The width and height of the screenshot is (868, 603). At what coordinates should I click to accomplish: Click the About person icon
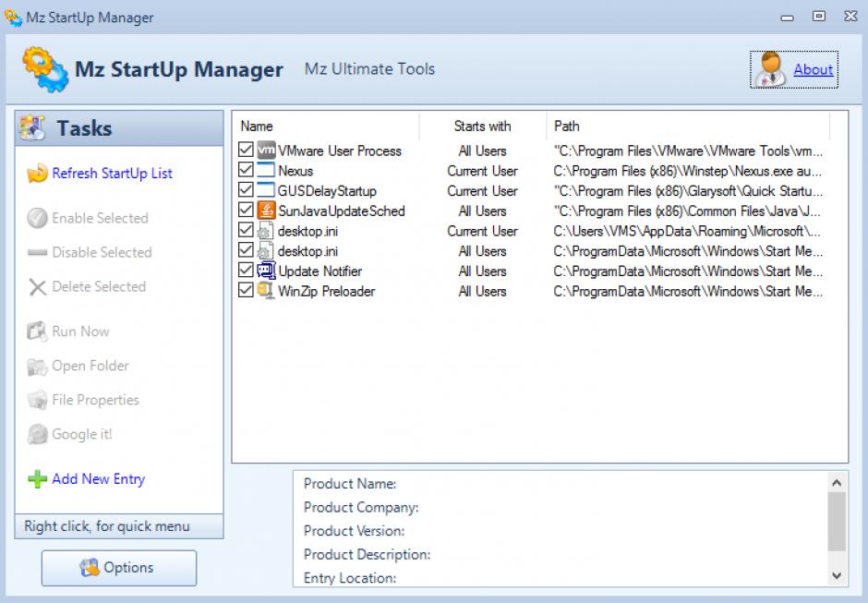[771, 69]
